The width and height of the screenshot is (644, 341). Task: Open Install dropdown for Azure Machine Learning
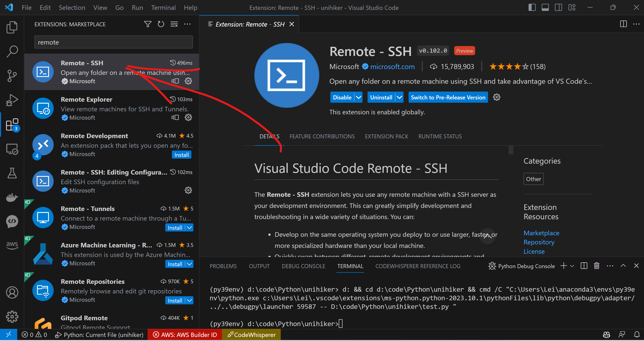pos(189,264)
